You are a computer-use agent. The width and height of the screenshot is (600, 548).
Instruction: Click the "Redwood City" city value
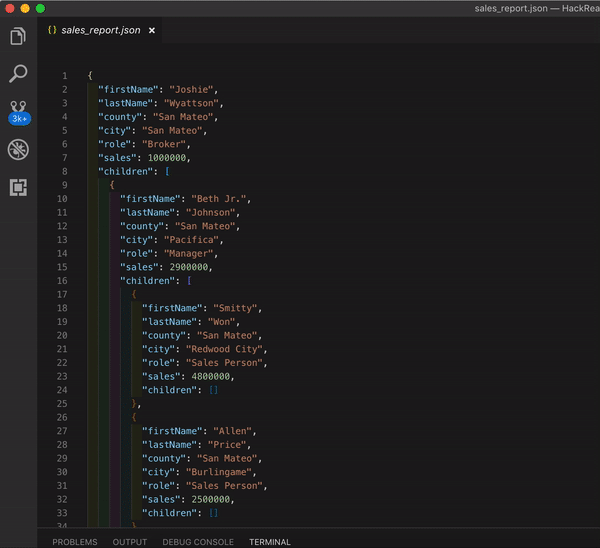[x=226, y=349]
